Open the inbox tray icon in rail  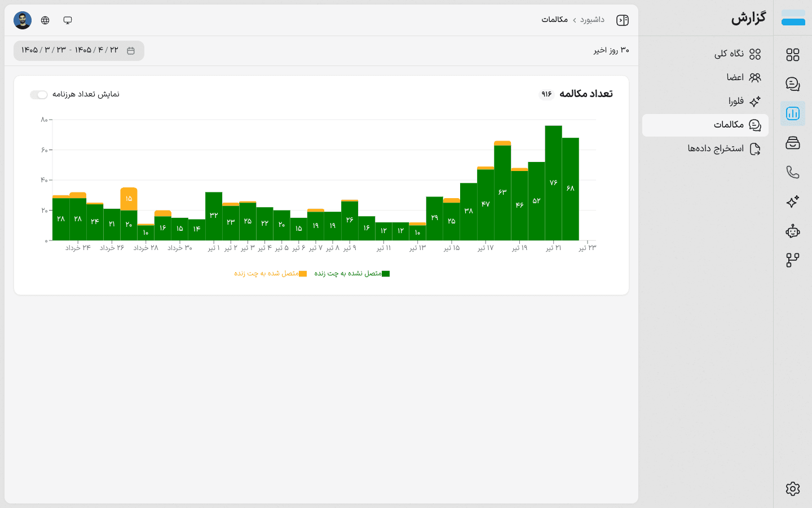[793, 143]
